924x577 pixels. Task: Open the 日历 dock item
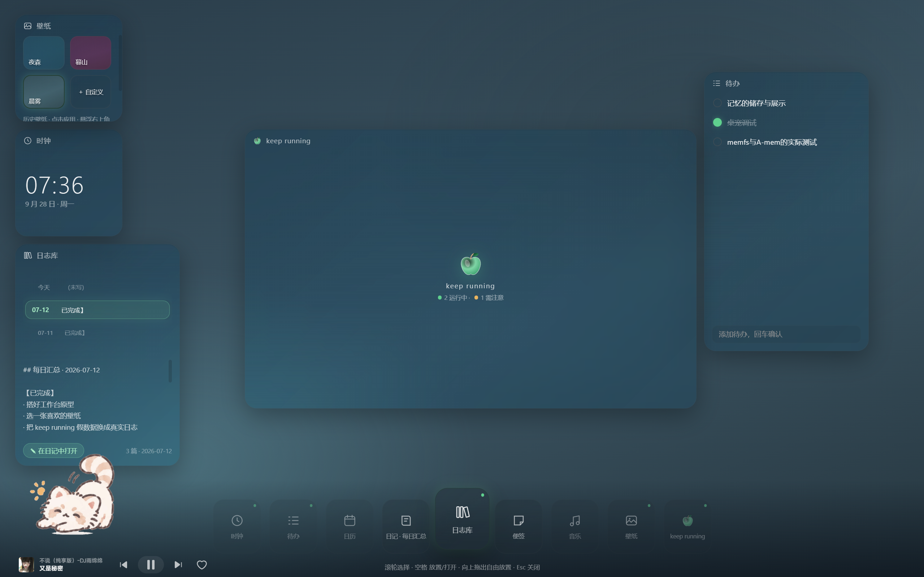(350, 526)
